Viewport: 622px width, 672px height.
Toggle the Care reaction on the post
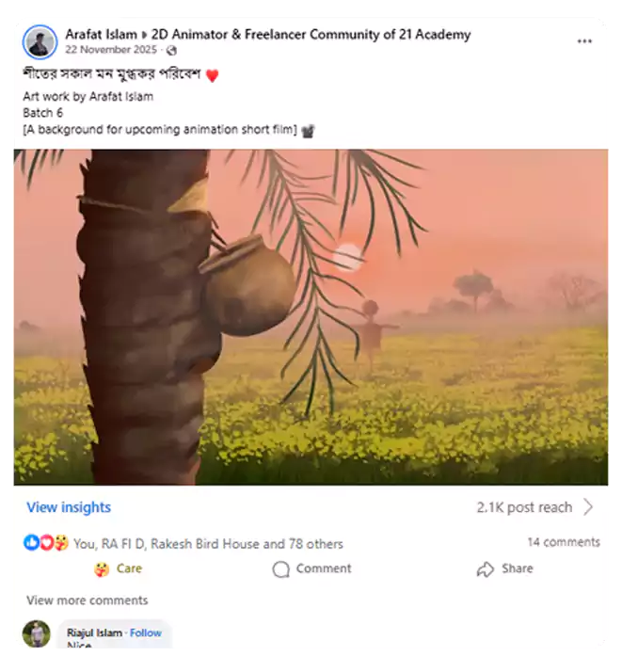[x=118, y=568]
